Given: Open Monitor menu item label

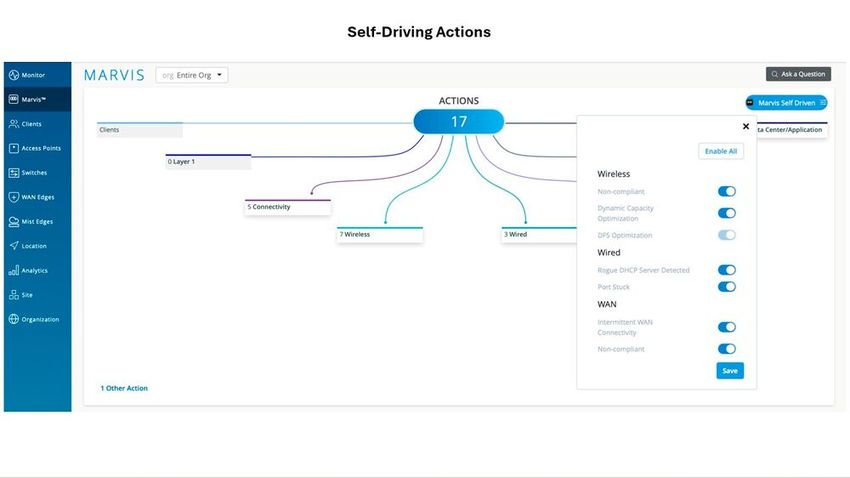Looking at the screenshot, I should [x=33, y=75].
